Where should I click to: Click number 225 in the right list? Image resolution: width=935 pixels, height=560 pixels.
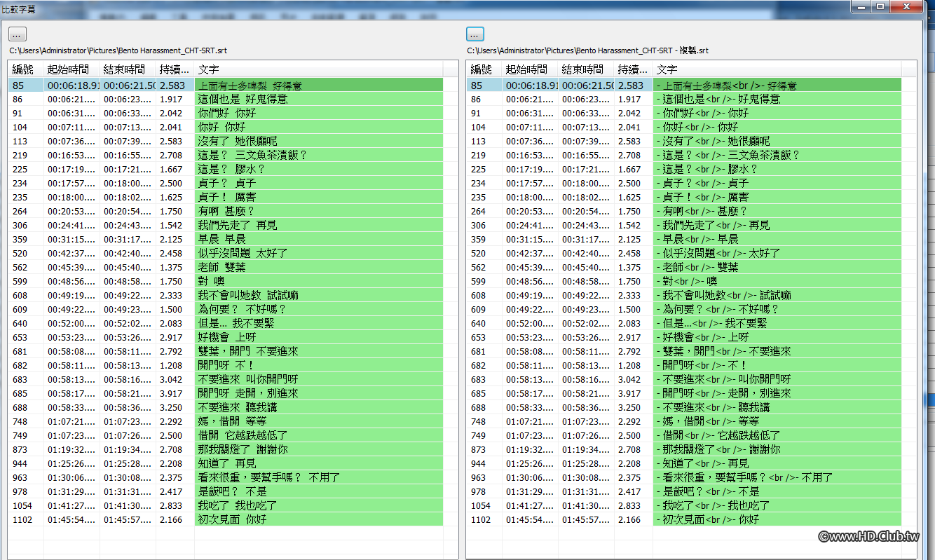point(478,169)
